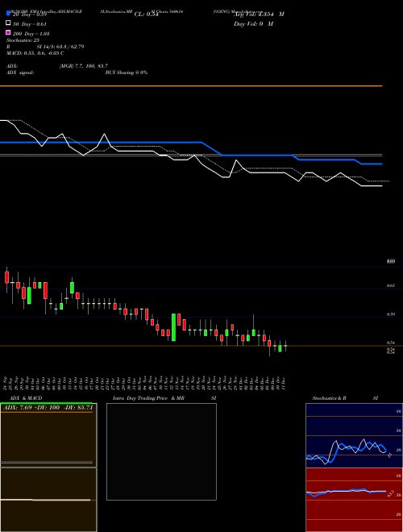Click the last green candlestick on 11 Dec
Image resolution: width=403 pixels, height=532 pixels.
pos(285,346)
